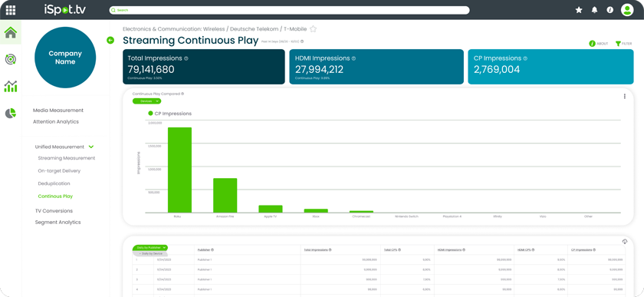Open the user profile avatar
644x297 pixels.
[x=627, y=10]
